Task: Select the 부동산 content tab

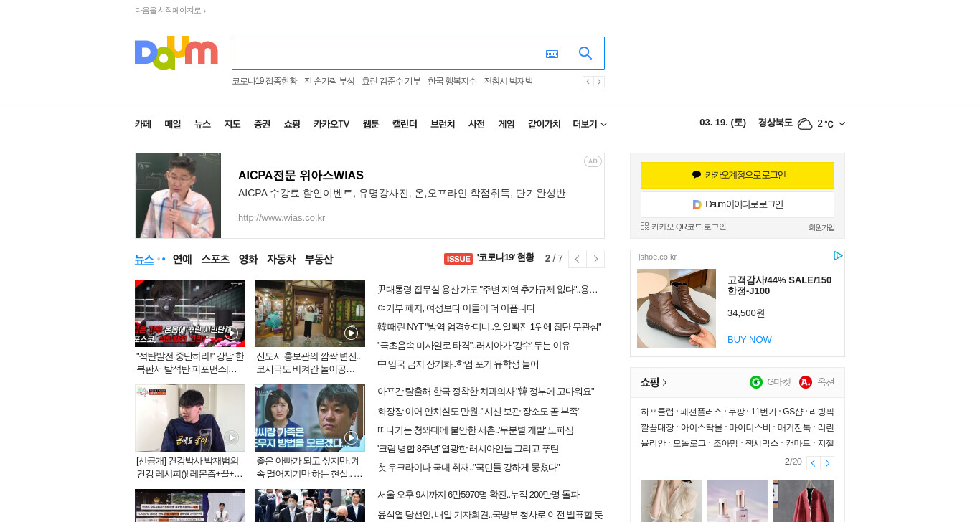Action: click(319, 259)
